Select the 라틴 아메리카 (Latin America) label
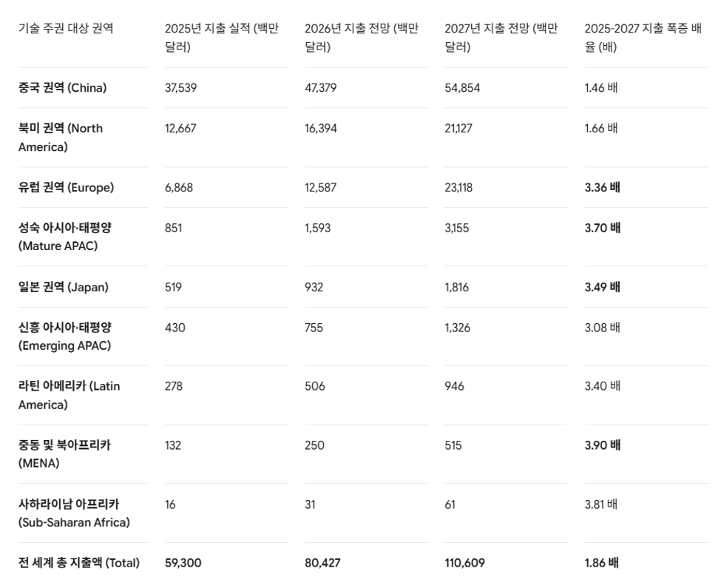The image size is (721, 588). [x=69, y=396]
